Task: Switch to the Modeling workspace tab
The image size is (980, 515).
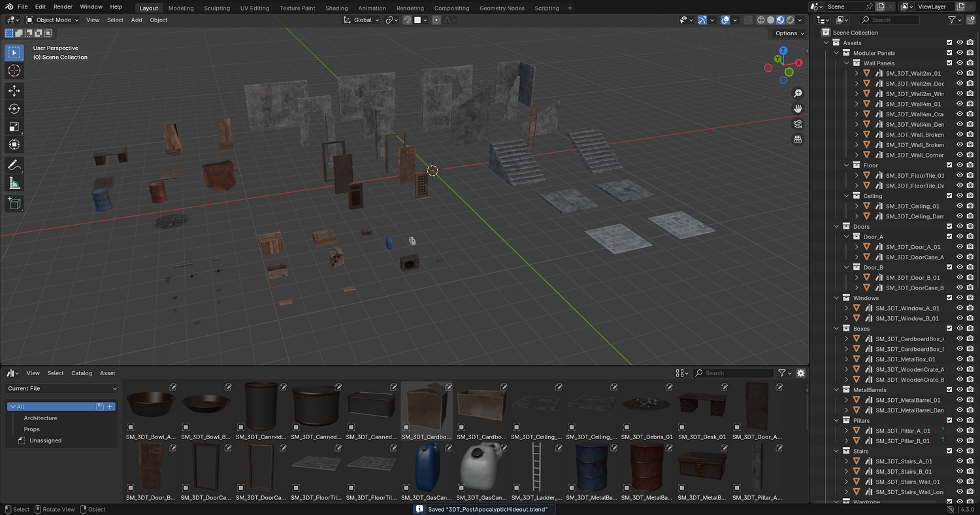Action: pyautogui.click(x=181, y=8)
